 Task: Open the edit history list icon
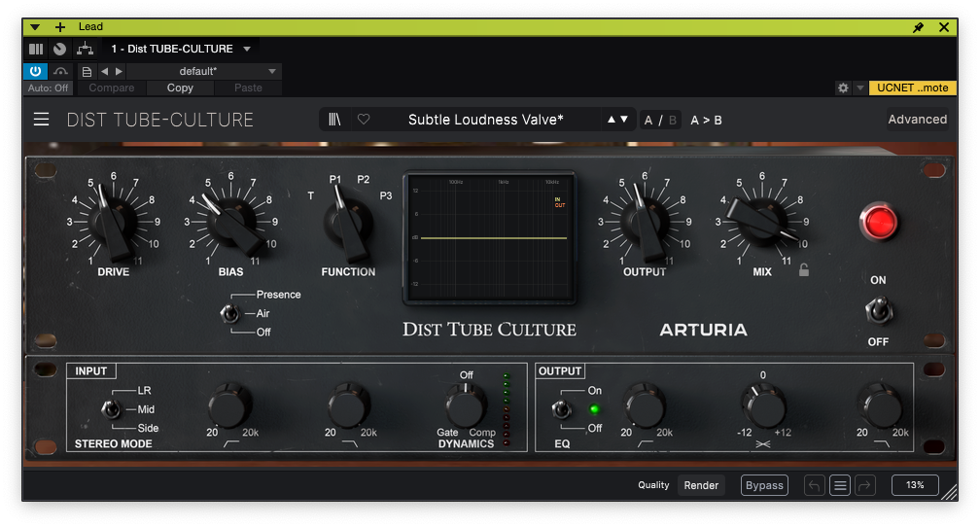840,485
